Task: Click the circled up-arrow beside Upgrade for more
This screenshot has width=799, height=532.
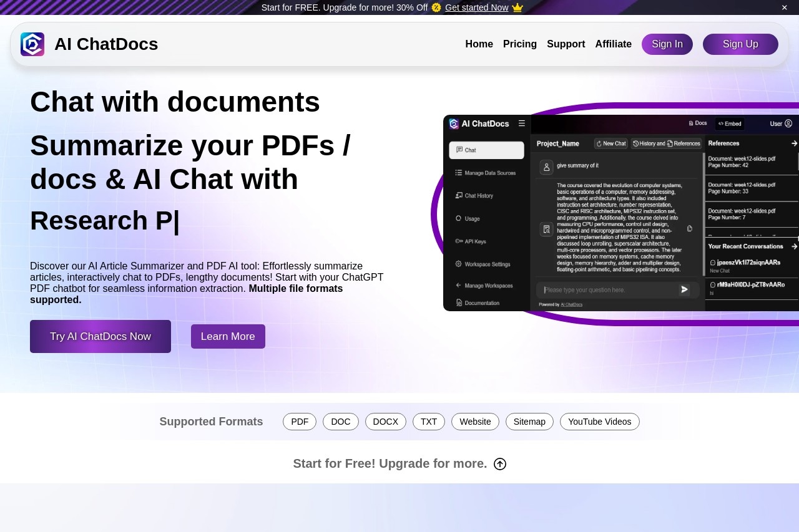Action: click(x=500, y=464)
